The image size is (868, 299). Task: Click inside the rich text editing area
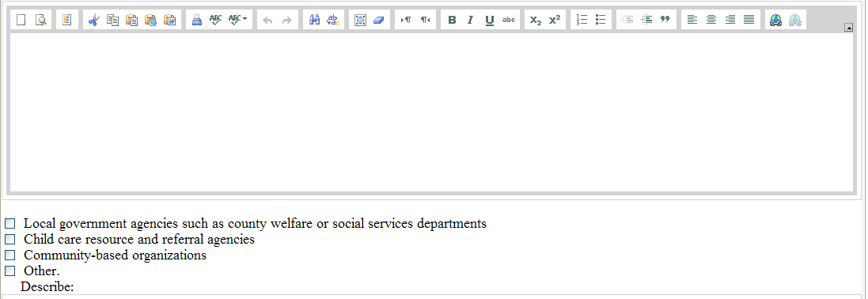pos(432,112)
